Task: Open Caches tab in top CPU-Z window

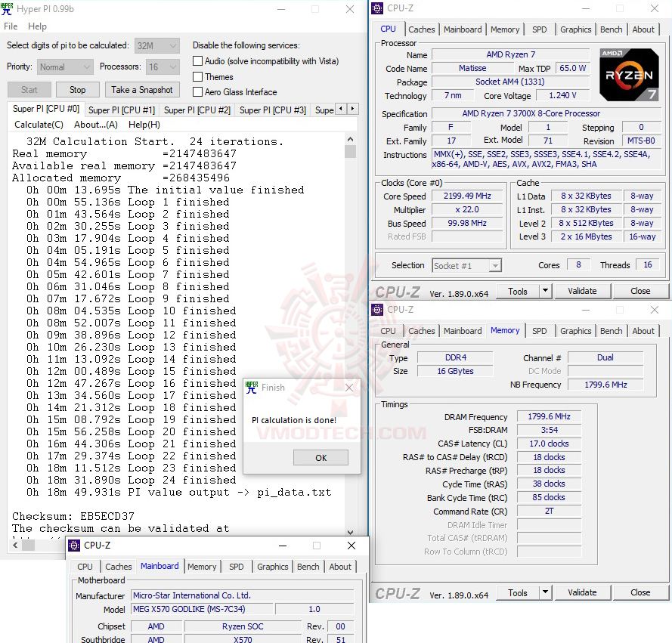Action: coord(421,29)
